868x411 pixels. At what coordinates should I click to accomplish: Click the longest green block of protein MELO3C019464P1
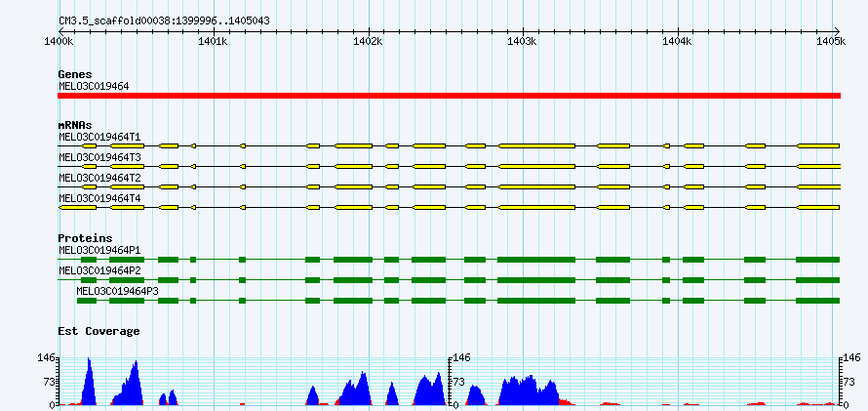point(536,260)
